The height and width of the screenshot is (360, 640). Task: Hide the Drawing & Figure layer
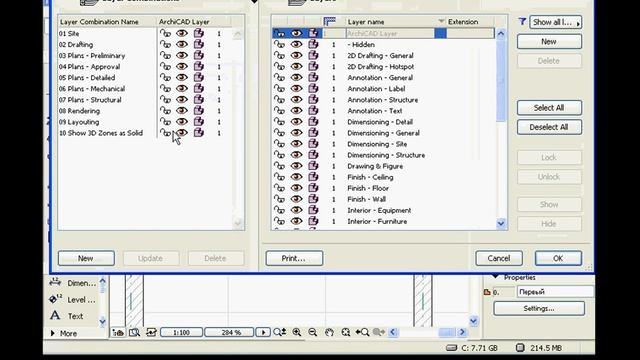click(296, 166)
